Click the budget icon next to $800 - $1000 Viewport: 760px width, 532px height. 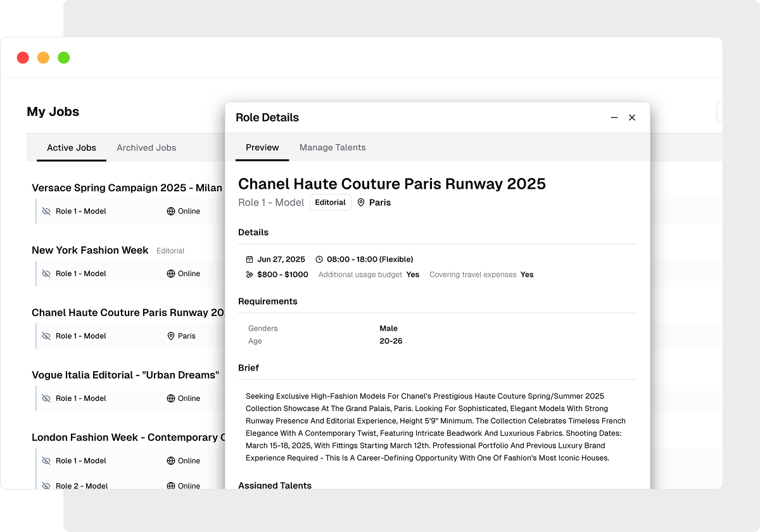[x=250, y=274]
